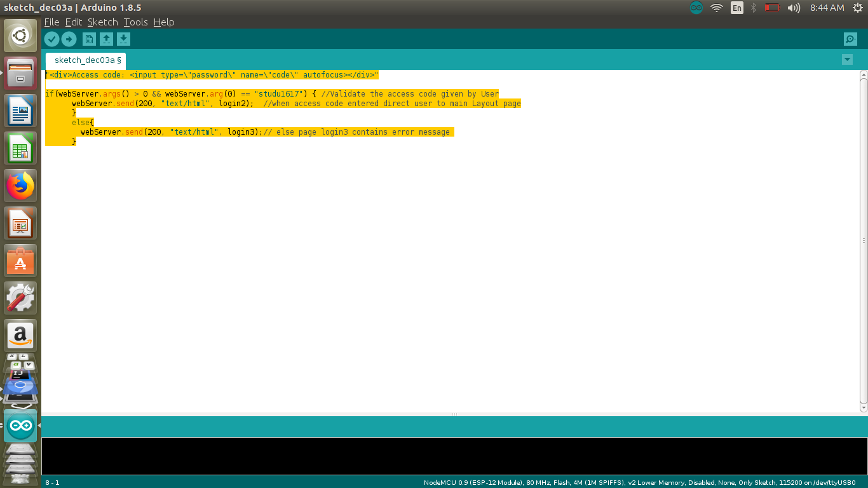Create a new sketch with New icon
The image size is (868, 488).
pyautogui.click(x=89, y=39)
